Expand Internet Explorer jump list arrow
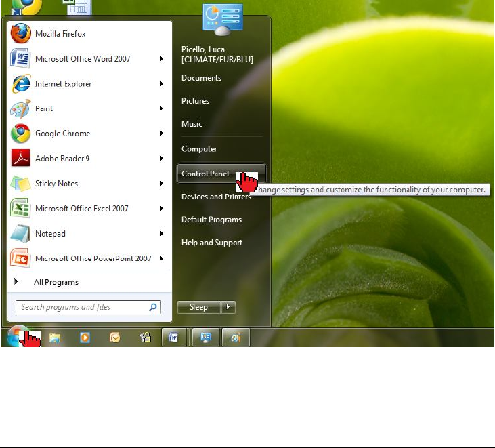Image resolution: width=495 pixels, height=448 pixels. pyautogui.click(x=162, y=84)
